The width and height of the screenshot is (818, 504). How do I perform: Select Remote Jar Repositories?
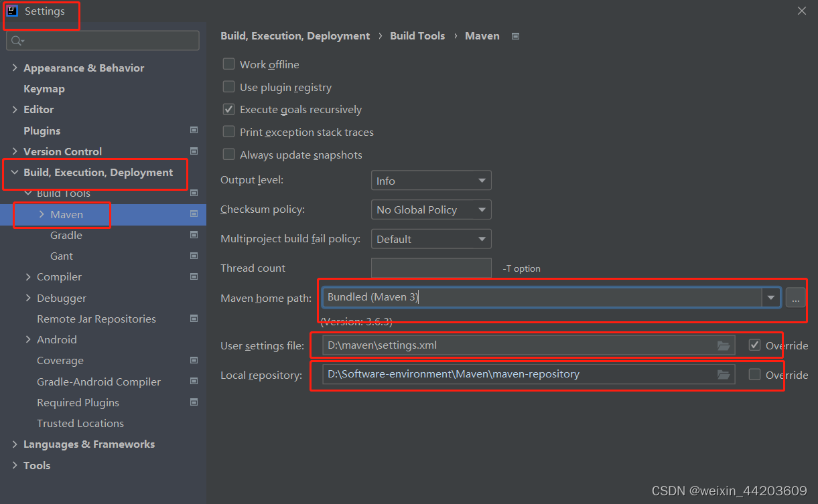click(96, 319)
